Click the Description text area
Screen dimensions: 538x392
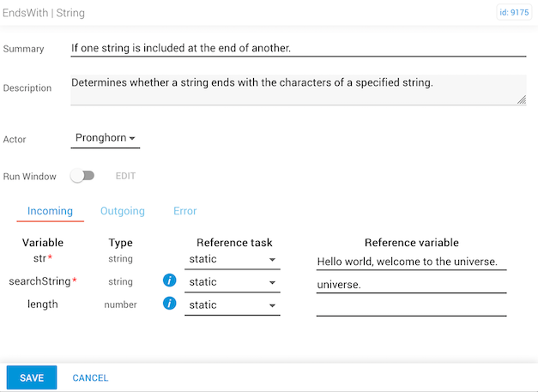[298, 89]
